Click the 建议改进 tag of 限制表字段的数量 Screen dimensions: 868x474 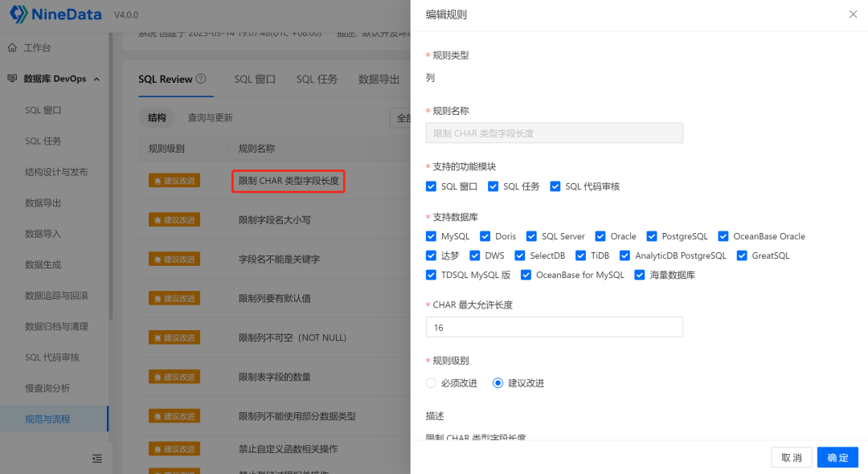[x=174, y=377]
